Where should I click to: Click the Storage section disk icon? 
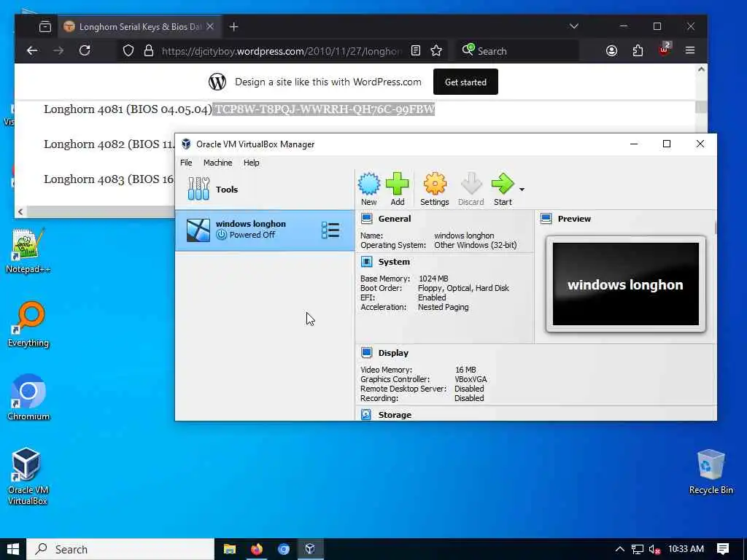(366, 415)
